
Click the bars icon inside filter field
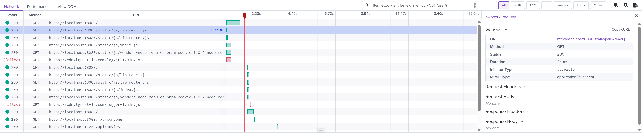tap(475, 5)
